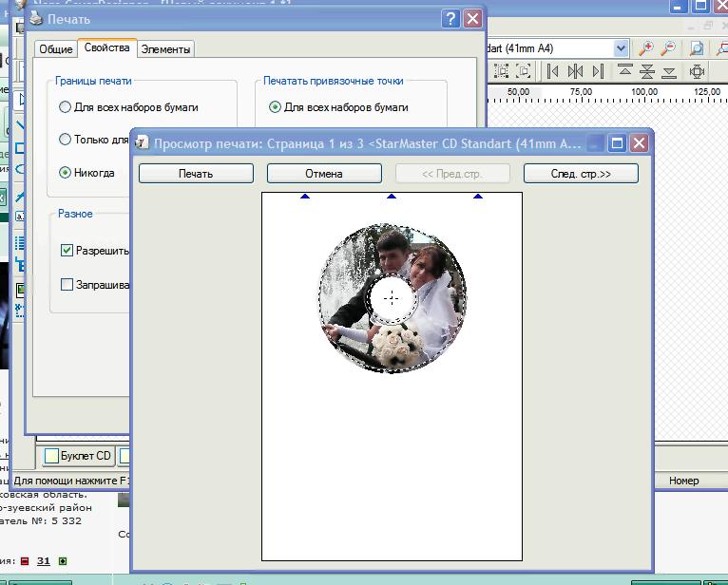Center objects vertically icon

(x=647, y=72)
